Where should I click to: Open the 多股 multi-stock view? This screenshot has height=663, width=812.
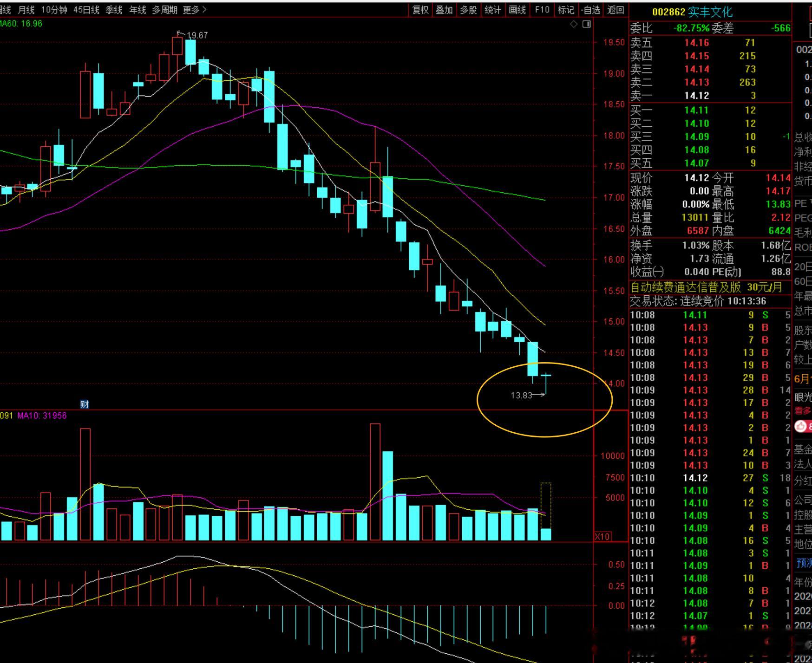click(468, 10)
